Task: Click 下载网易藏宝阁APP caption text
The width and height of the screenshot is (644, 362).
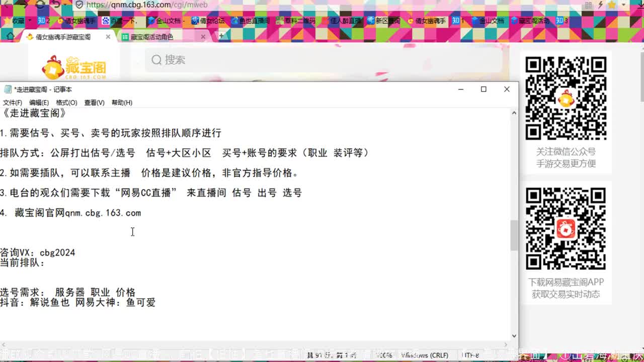Action: [x=566, y=282]
